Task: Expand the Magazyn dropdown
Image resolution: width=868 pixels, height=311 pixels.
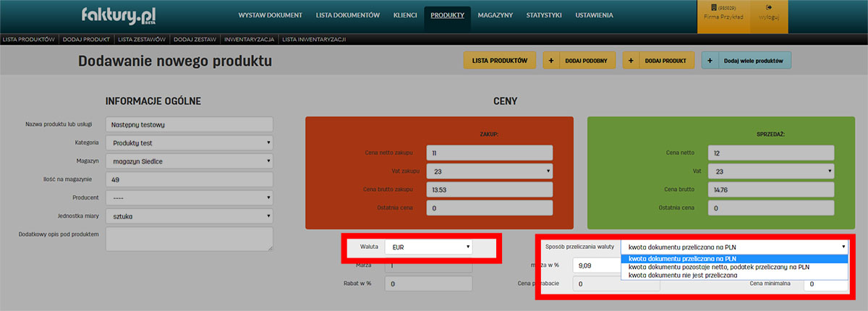Action: pyautogui.click(x=190, y=161)
